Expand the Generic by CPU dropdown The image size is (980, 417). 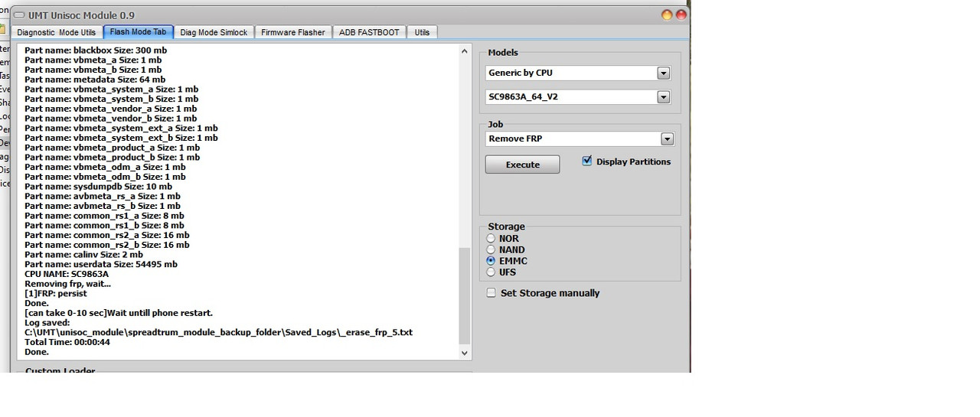[663, 73]
